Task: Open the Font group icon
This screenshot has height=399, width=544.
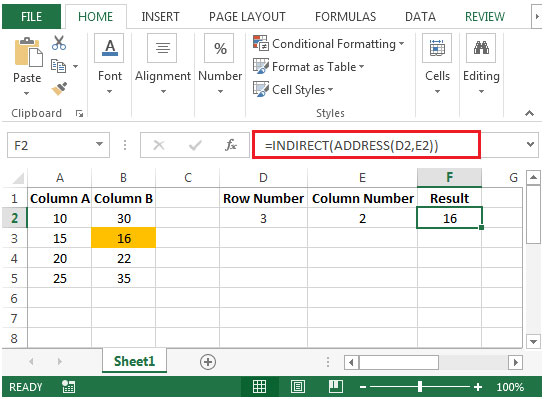Action: point(110,48)
